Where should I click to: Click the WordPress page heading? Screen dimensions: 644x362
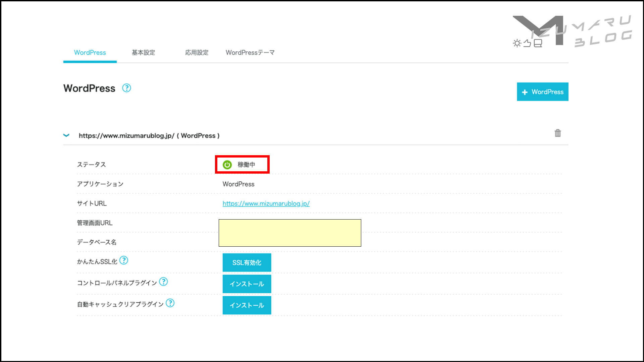click(x=89, y=88)
